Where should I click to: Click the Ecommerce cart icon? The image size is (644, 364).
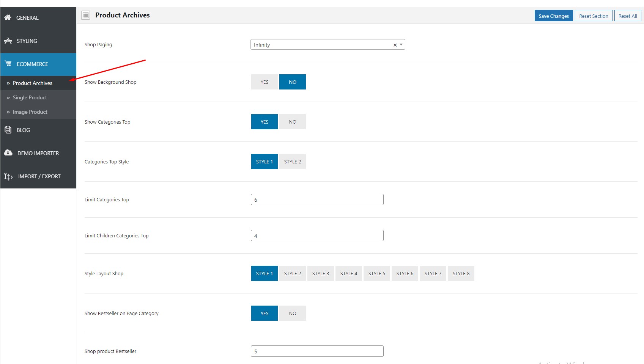[8, 64]
